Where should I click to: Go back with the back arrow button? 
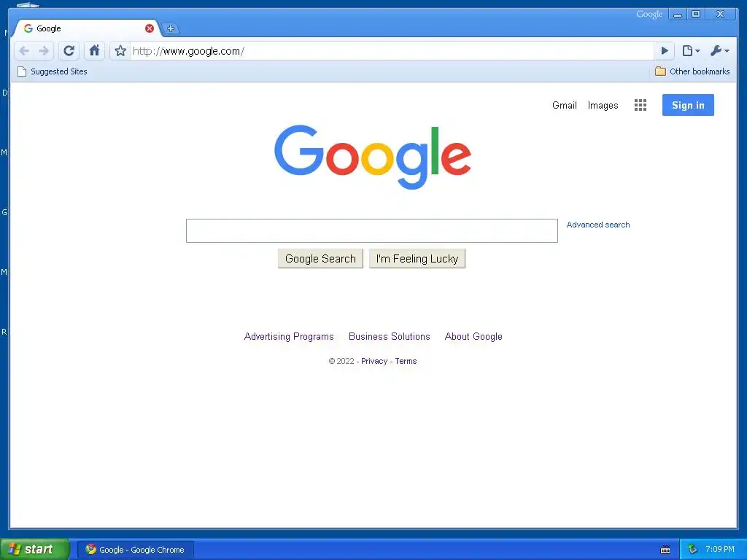24,50
